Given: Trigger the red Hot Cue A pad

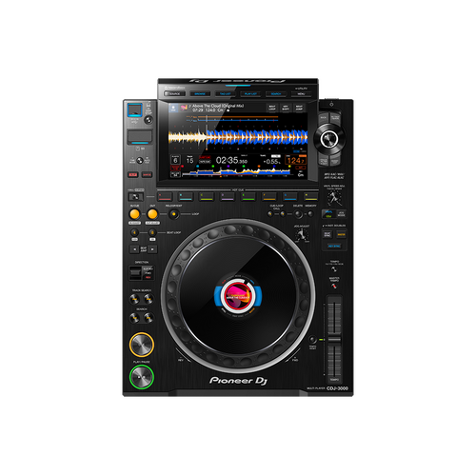Looking at the screenshot, I should [x=165, y=196].
